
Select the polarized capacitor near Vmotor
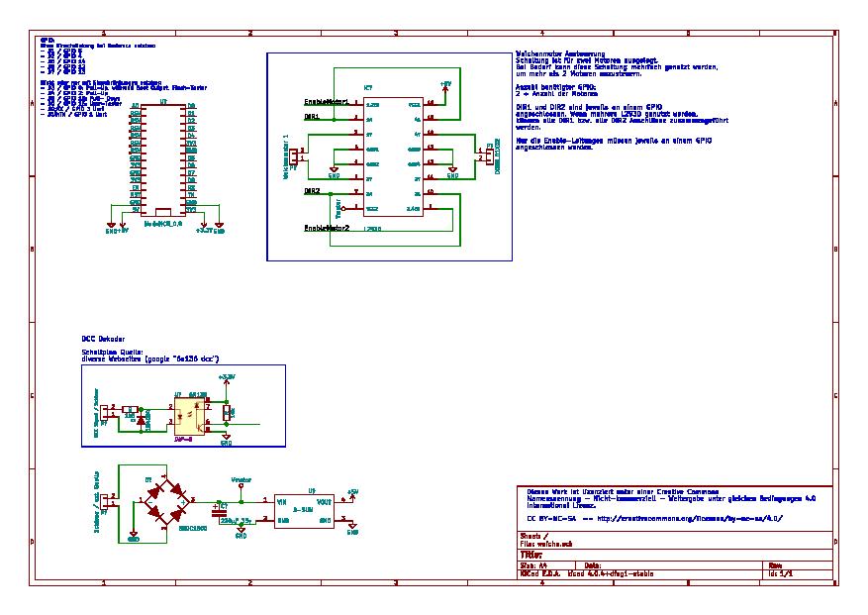coord(219,512)
